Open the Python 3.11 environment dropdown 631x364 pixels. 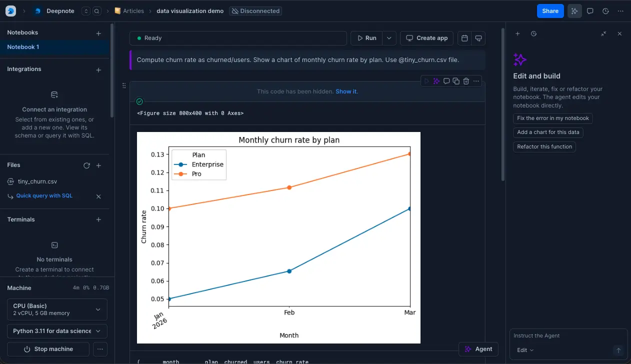[57, 331]
